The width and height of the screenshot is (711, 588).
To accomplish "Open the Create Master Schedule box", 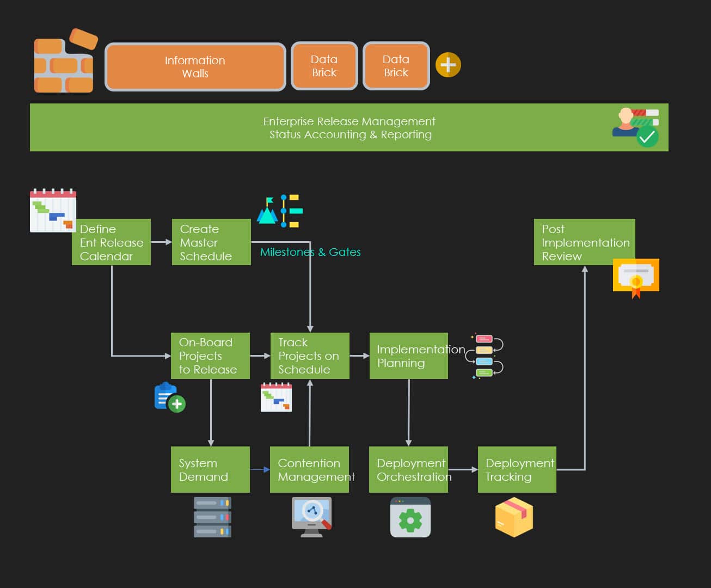I will 211,242.
